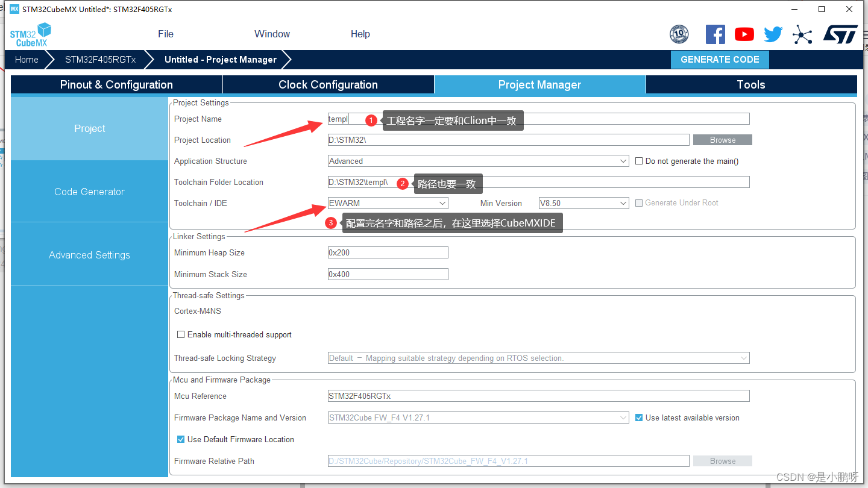Switch to Project Manager tab
The width and height of the screenshot is (868, 488).
539,84
